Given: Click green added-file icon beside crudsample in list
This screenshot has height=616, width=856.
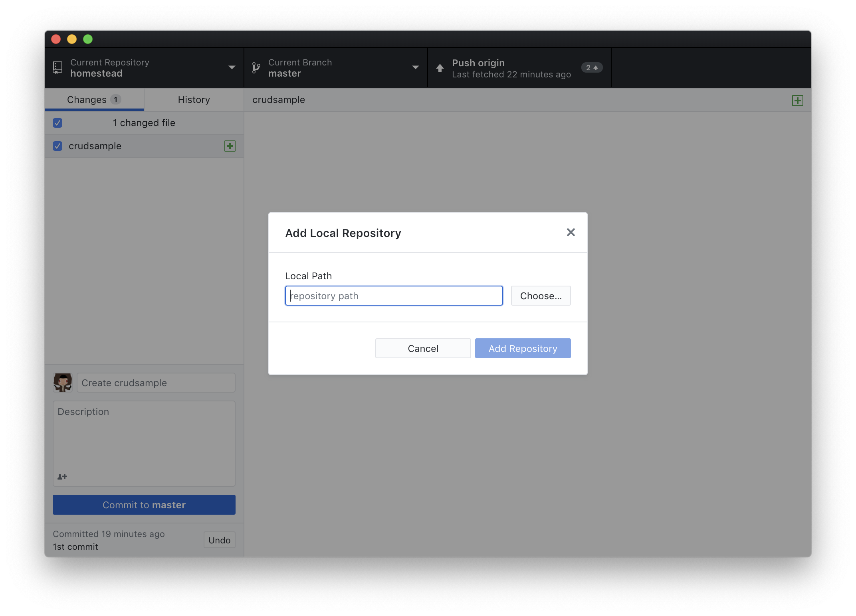Looking at the screenshot, I should click(230, 146).
